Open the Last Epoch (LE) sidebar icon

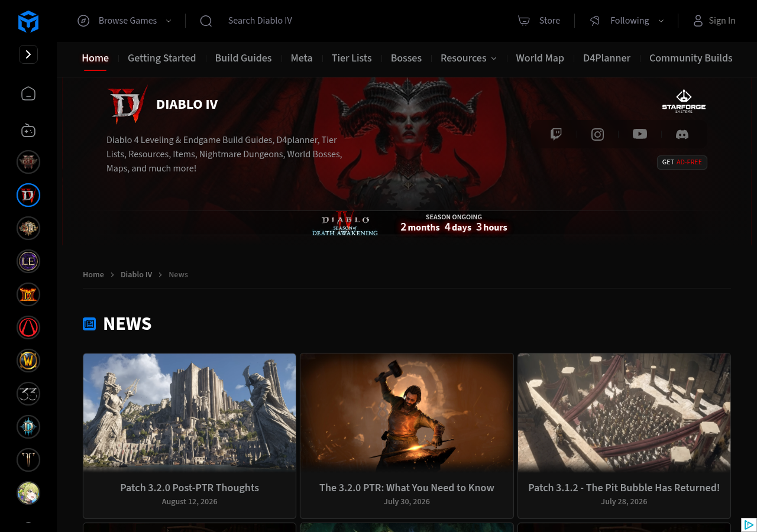[28, 261]
